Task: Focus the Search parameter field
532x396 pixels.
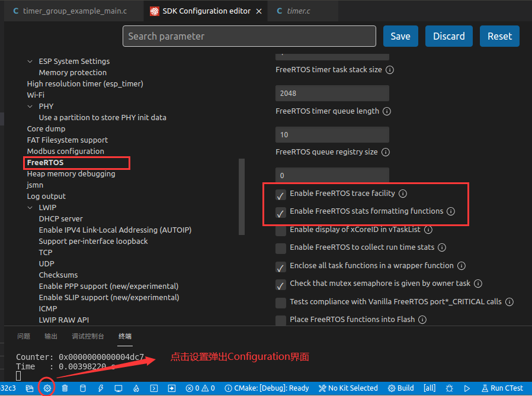Action: [x=249, y=36]
